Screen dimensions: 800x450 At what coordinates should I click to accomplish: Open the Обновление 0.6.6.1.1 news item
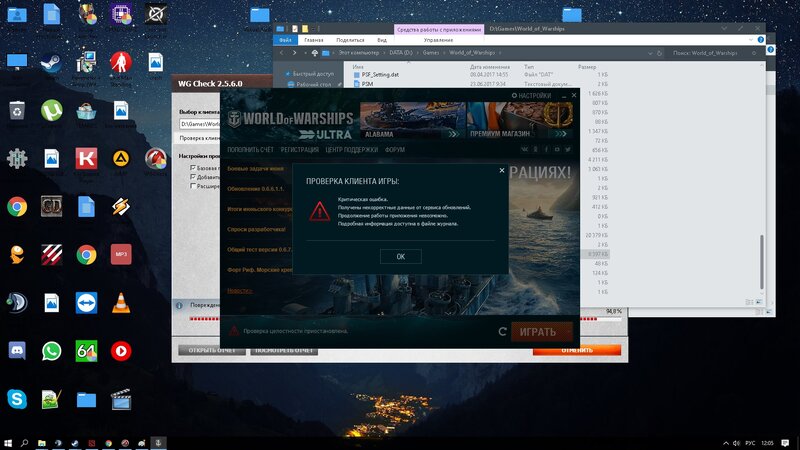click(255, 188)
